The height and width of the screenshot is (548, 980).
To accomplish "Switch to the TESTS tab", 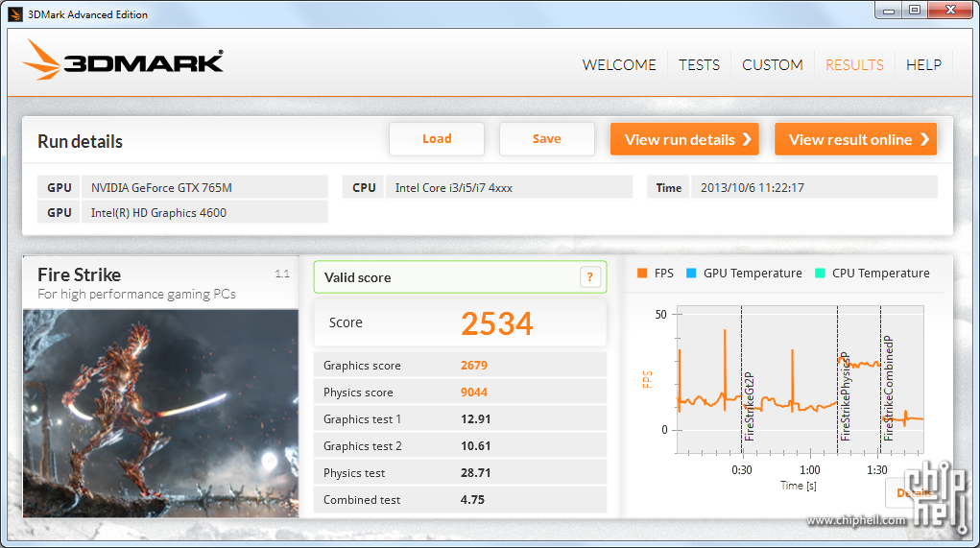I will pyautogui.click(x=699, y=65).
